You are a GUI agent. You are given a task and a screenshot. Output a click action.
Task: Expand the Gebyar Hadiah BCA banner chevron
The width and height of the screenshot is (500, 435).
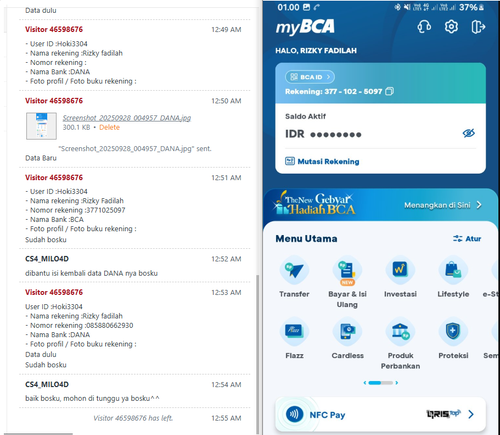point(479,205)
